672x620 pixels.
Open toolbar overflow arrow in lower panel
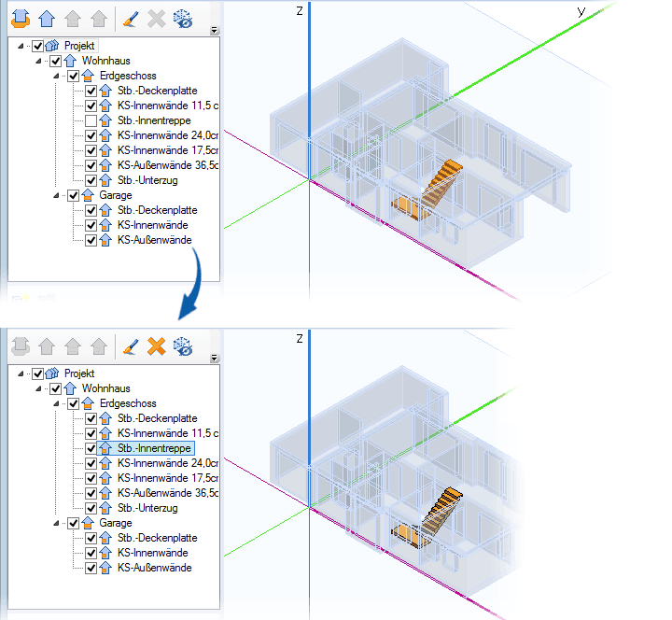pyautogui.click(x=215, y=358)
